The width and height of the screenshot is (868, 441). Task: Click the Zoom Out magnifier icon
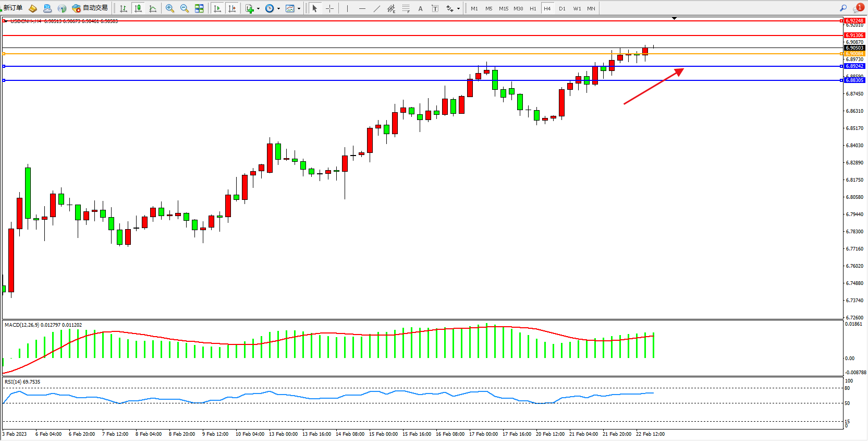point(184,8)
